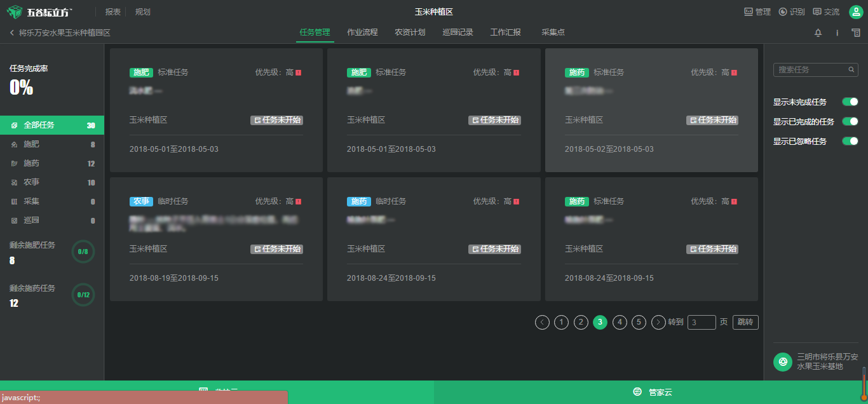
Task: Turn off the 显示已完成的任务 switch
Action: [x=850, y=121]
